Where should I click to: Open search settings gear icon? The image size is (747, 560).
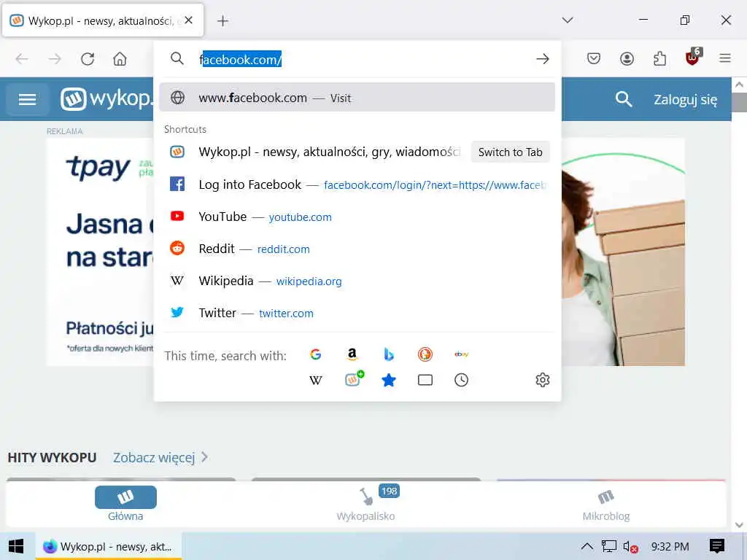coord(543,380)
